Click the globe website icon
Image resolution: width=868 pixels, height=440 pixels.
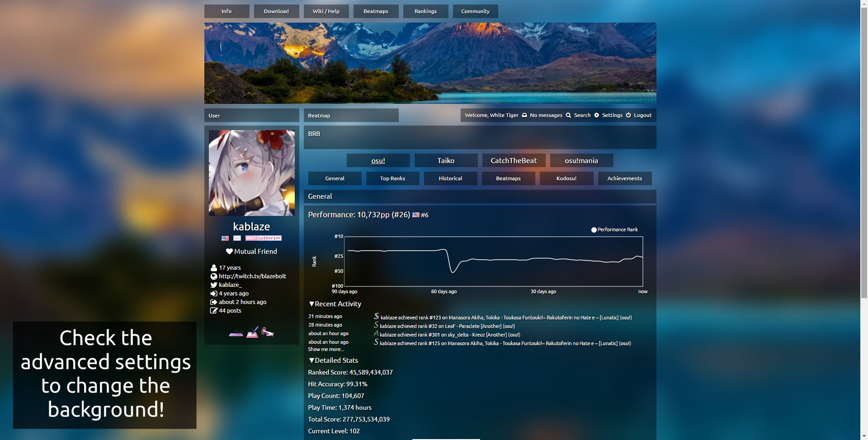(214, 276)
